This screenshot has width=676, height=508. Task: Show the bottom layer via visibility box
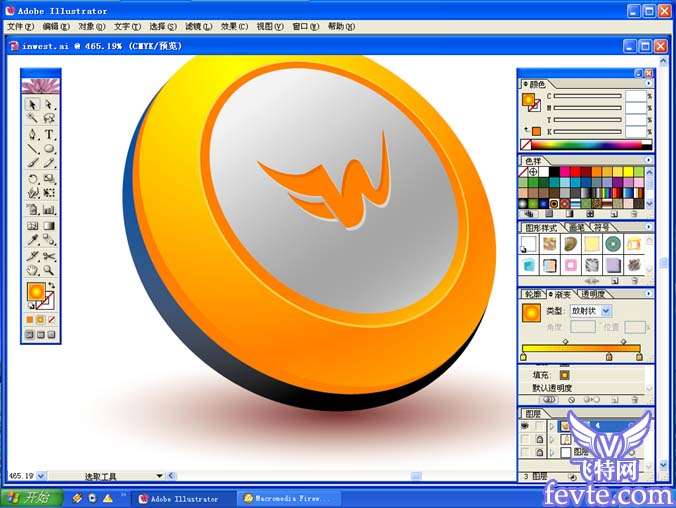(525, 452)
